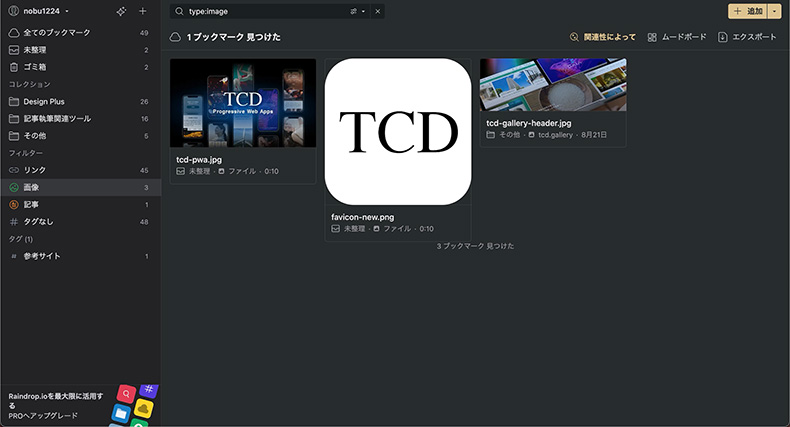The image size is (790, 427).
Task: Open the ゴミ箱 trash collection
Action: point(81,67)
